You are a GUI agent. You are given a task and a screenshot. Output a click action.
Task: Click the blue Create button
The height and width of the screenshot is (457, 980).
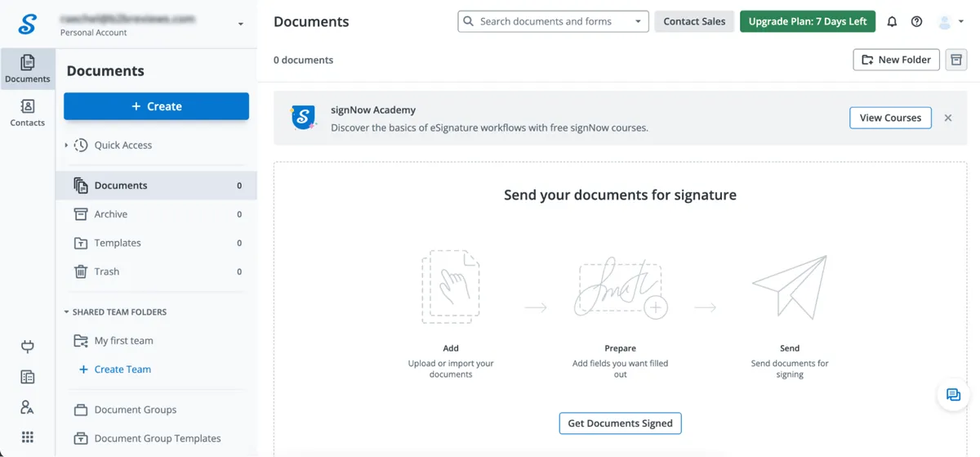(156, 106)
